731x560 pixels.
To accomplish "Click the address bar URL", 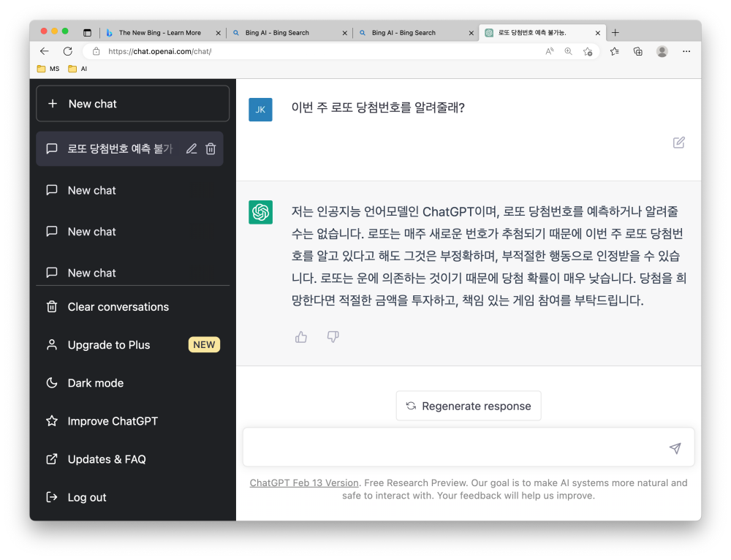I will pos(160,51).
